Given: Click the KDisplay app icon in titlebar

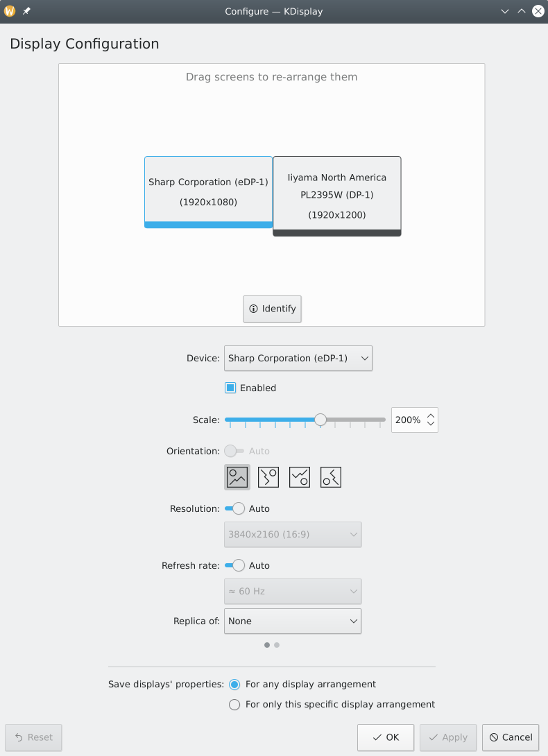Looking at the screenshot, I should 9,10.
